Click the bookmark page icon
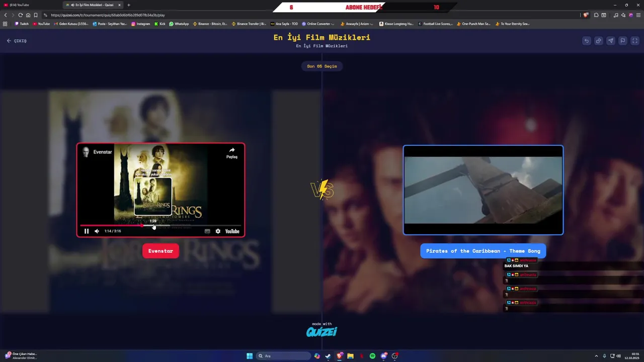This screenshot has width=644, height=362. (x=36, y=15)
